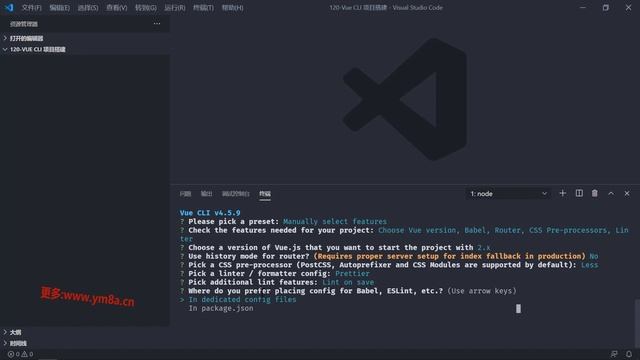This screenshot has height=360, width=640.
Task: Open the 选择(S) menu
Action: pos(88,8)
